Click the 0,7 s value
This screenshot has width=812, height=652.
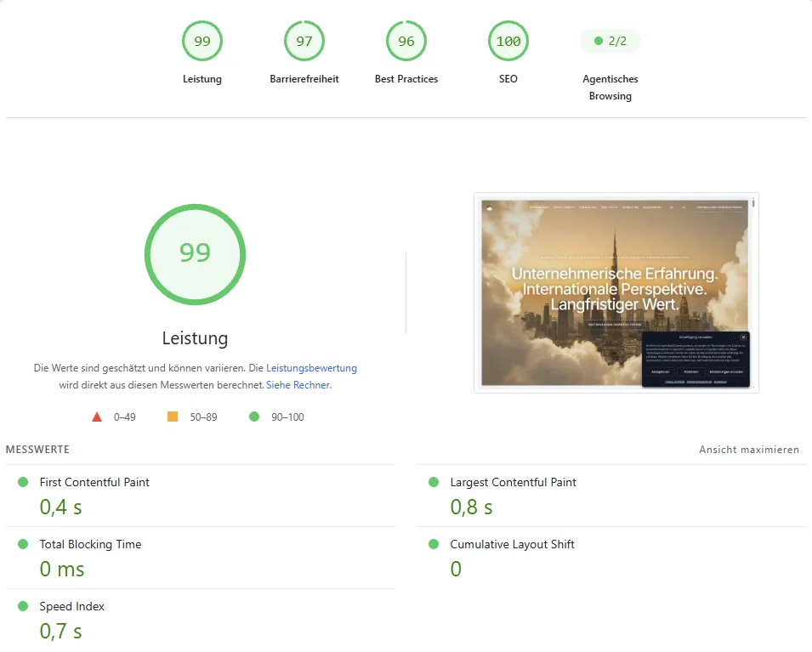(x=60, y=632)
